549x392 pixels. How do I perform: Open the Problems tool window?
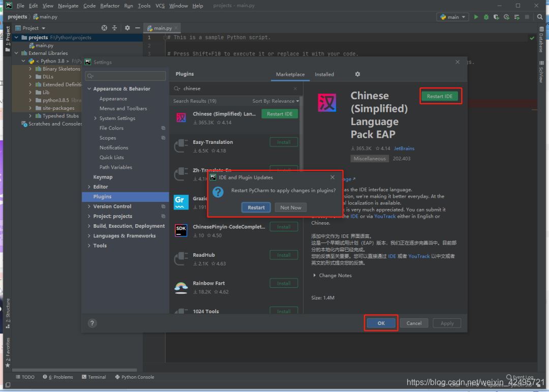(x=58, y=377)
